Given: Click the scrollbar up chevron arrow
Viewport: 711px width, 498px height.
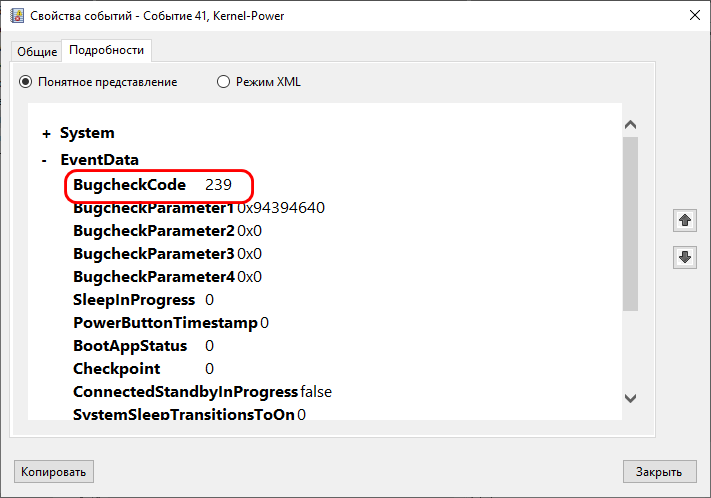Looking at the screenshot, I should point(630,124).
